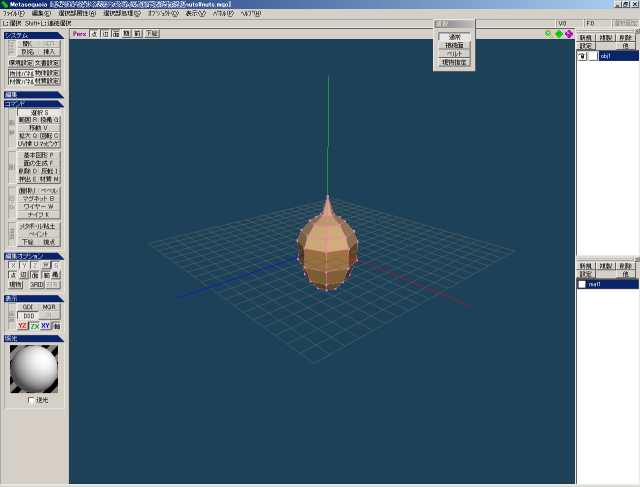Open the ファイル menu
This screenshot has width=640, height=487.
13,13
